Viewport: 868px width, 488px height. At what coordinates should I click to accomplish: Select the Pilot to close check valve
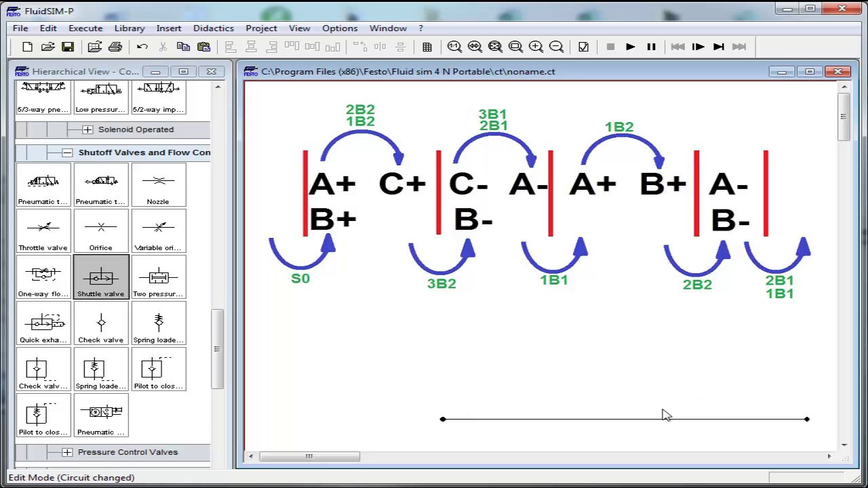[158, 369]
